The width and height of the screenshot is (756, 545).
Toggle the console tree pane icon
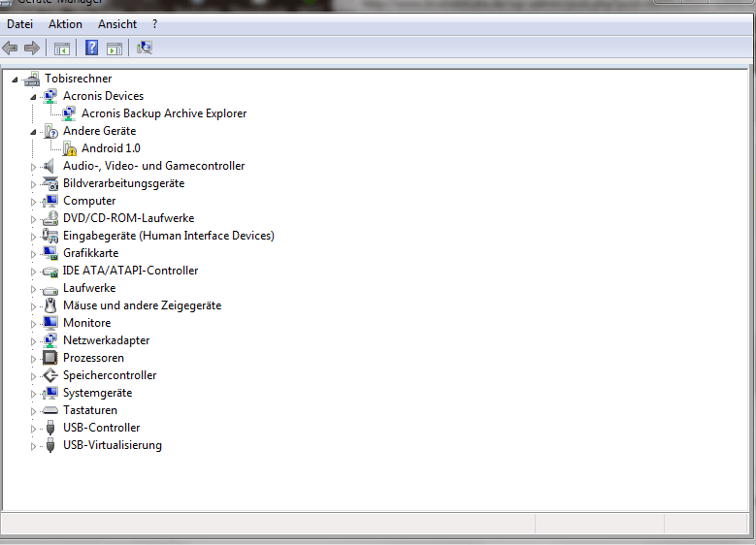tap(62, 48)
